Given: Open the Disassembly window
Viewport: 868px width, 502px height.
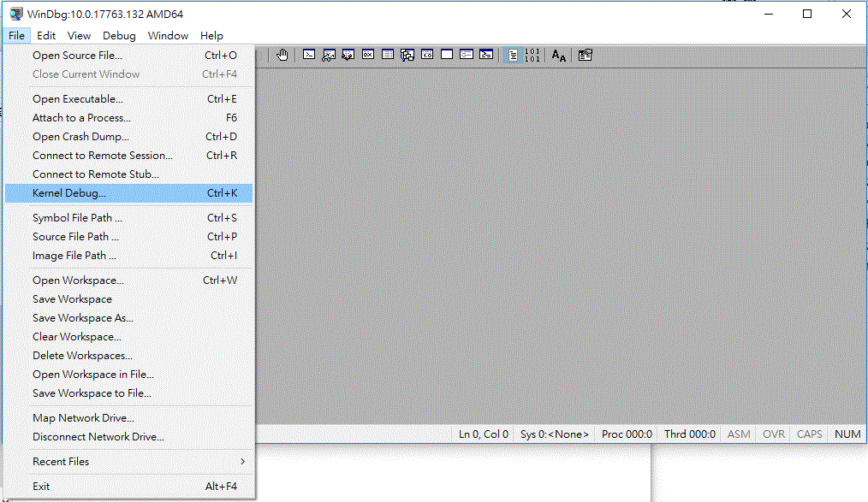Looking at the screenshot, I should (427, 54).
